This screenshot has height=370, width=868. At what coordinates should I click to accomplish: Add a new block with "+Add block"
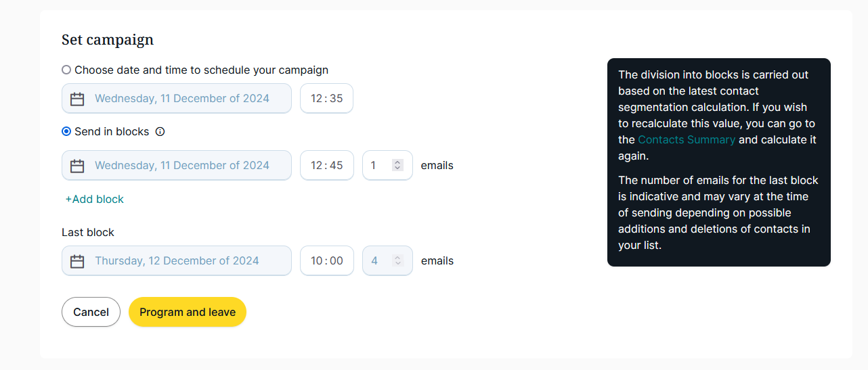point(95,199)
